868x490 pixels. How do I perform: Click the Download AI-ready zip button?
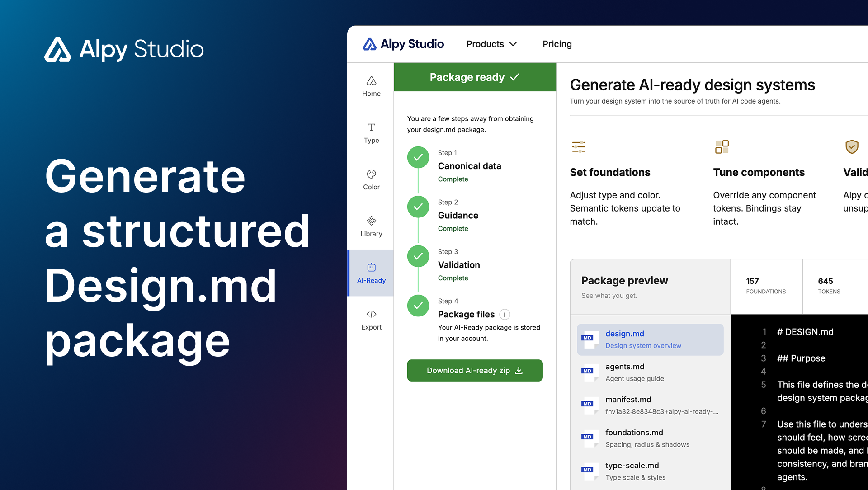[x=475, y=371]
